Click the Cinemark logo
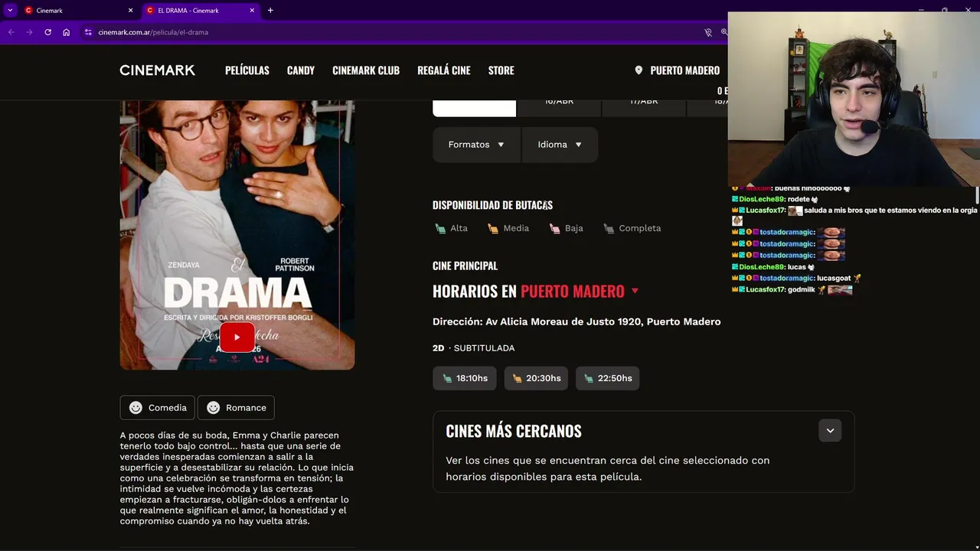 click(x=157, y=70)
